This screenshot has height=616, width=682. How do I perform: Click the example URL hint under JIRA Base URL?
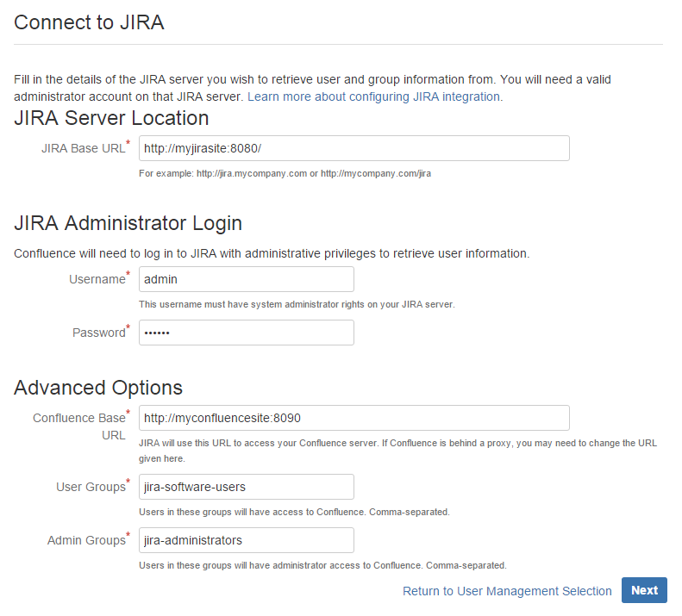point(285,173)
